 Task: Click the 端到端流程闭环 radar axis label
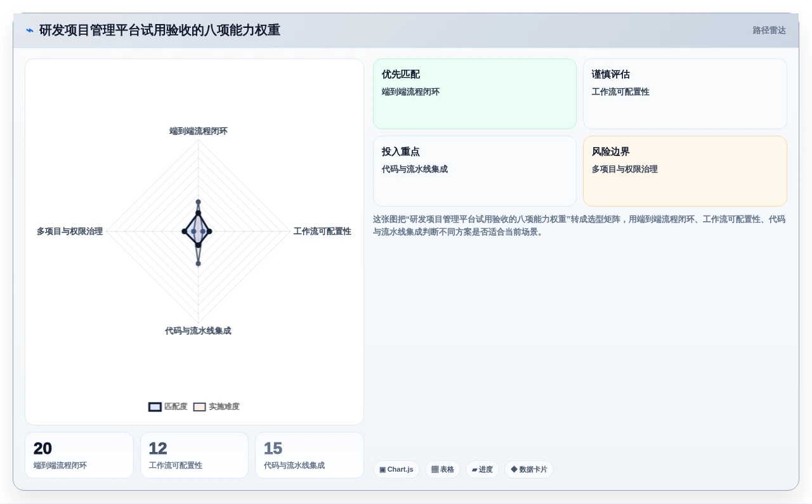coord(199,131)
